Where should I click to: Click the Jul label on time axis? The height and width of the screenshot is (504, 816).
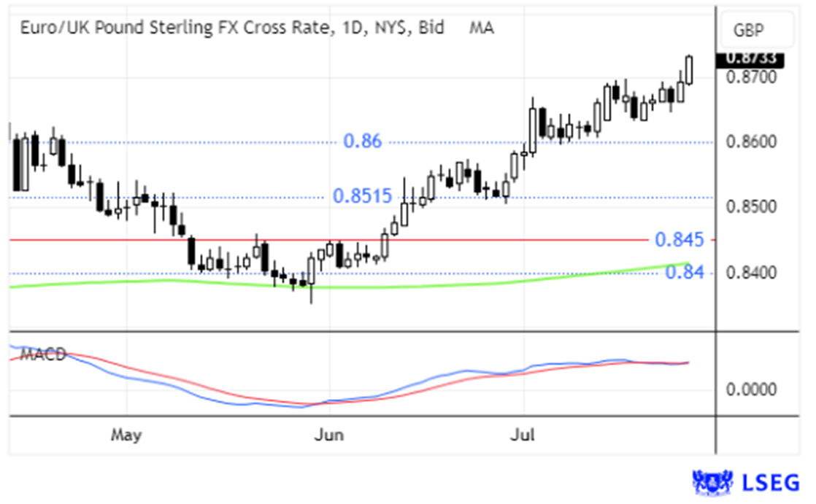point(523,435)
